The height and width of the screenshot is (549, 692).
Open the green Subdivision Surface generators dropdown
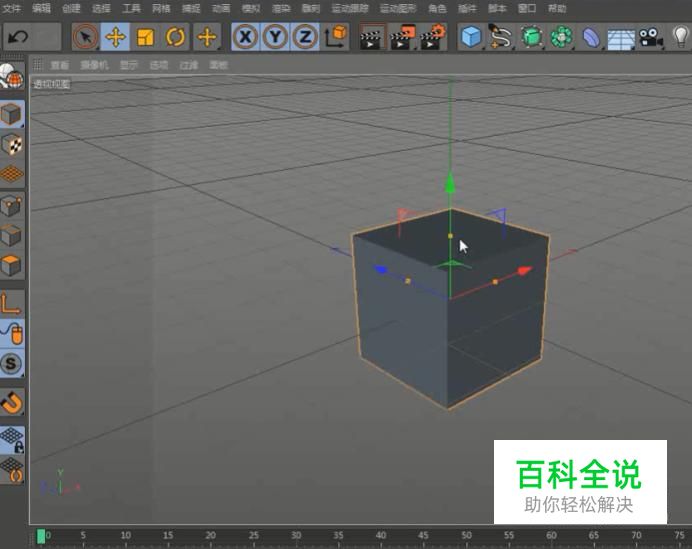(531, 37)
